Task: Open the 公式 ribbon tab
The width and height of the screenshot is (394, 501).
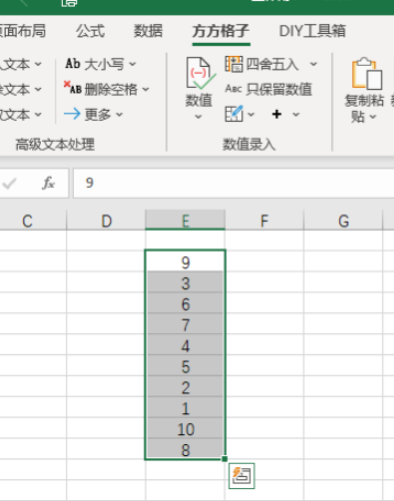Action: pyautogui.click(x=90, y=31)
